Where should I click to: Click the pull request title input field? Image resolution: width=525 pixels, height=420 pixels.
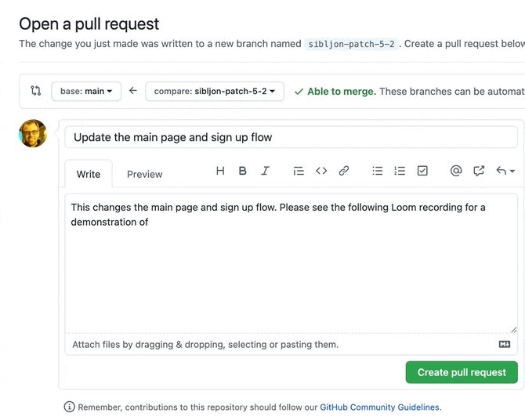[x=291, y=137]
